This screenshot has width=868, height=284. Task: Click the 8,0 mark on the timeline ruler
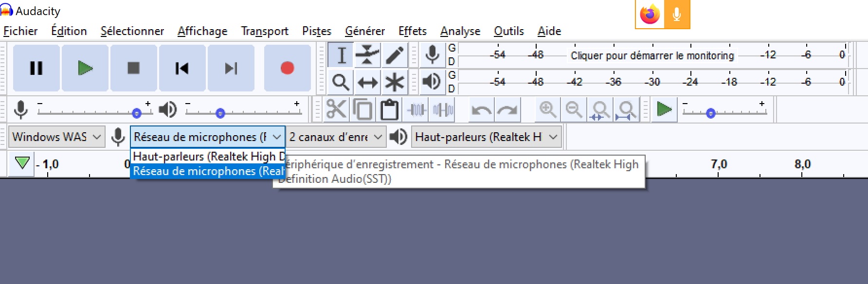(x=802, y=164)
